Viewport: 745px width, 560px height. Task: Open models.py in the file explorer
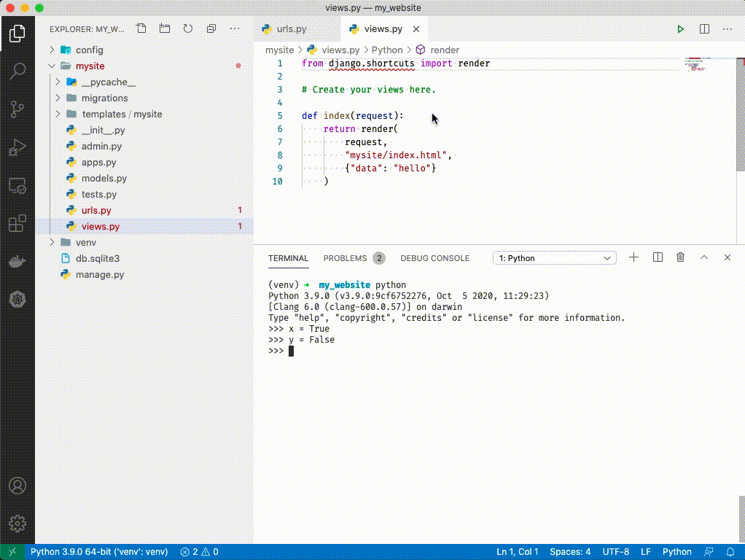click(104, 178)
